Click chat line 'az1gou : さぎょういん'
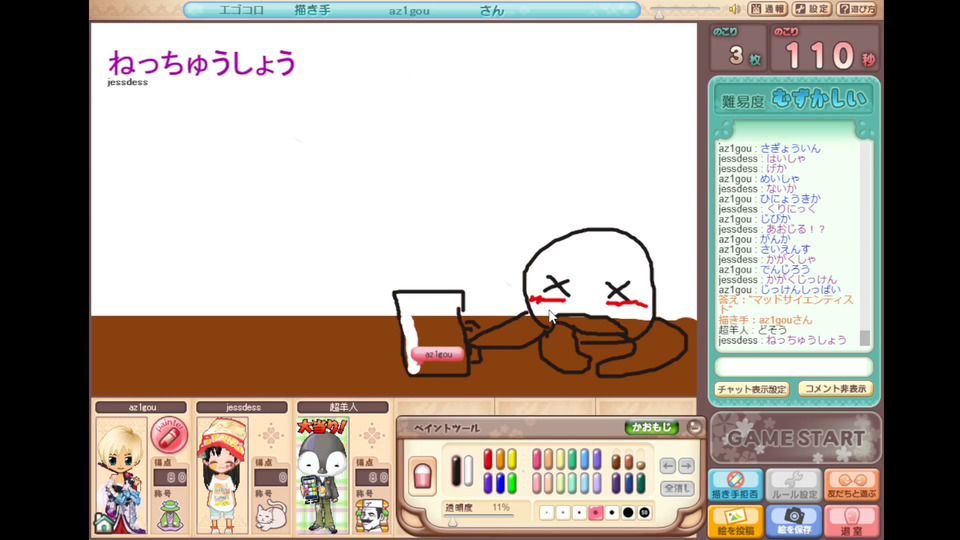This screenshot has width=960, height=540. (770, 148)
